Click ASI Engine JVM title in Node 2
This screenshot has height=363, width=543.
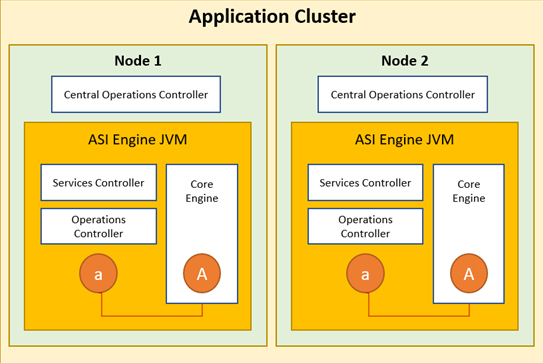(x=404, y=140)
